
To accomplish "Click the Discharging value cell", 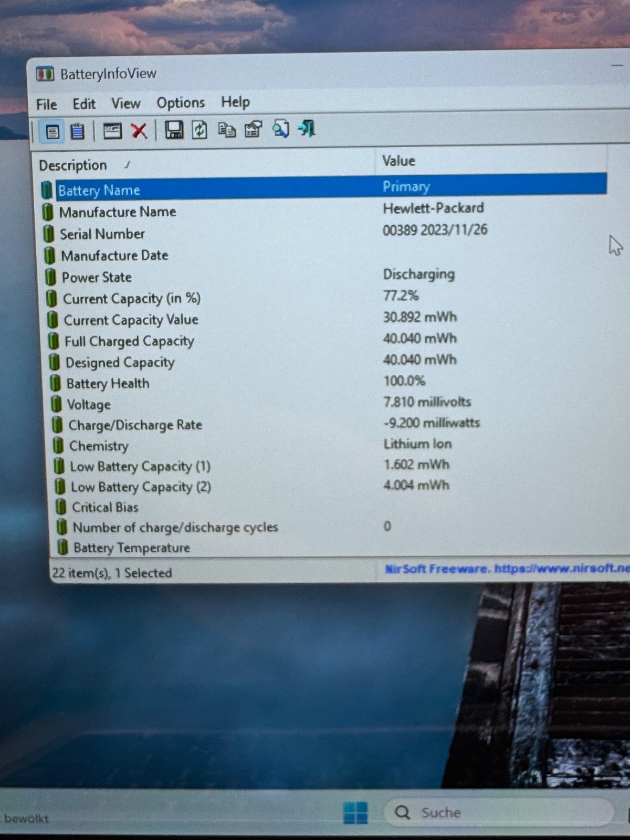I will [418, 274].
